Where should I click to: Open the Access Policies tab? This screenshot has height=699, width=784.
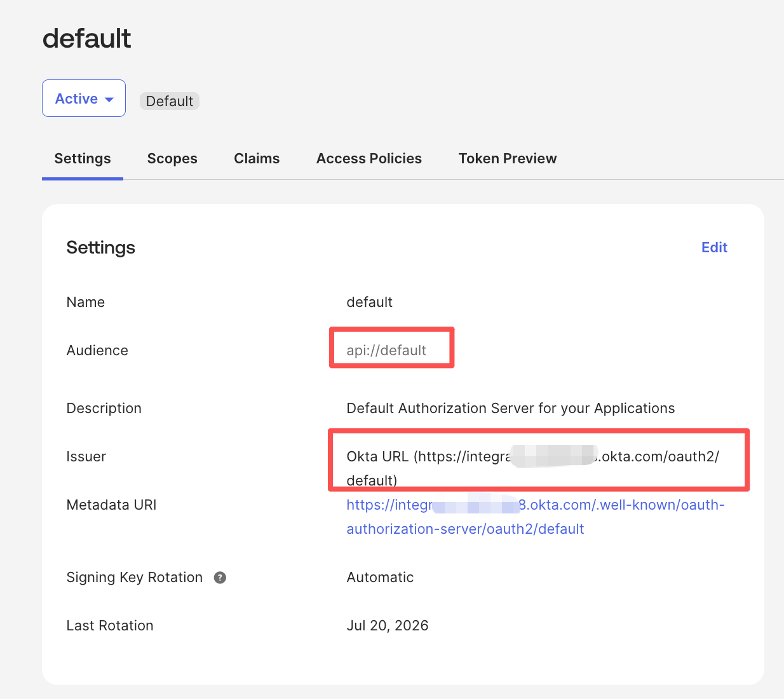[369, 159]
